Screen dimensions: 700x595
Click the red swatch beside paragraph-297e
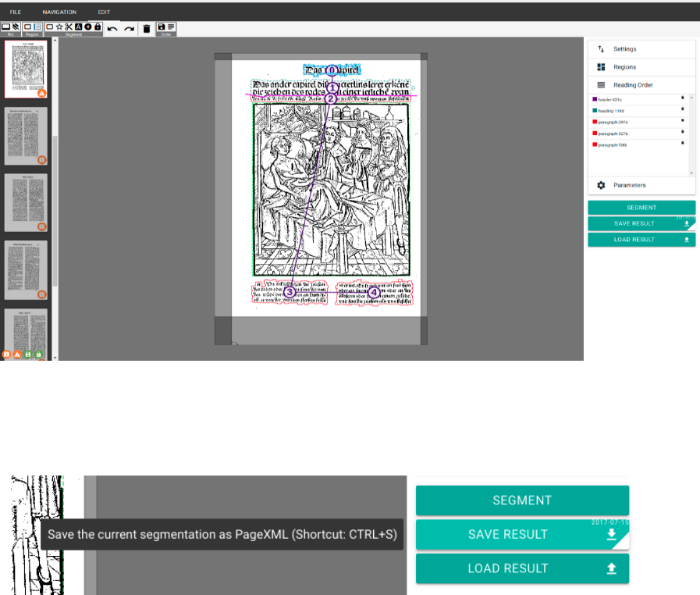click(x=595, y=122)
